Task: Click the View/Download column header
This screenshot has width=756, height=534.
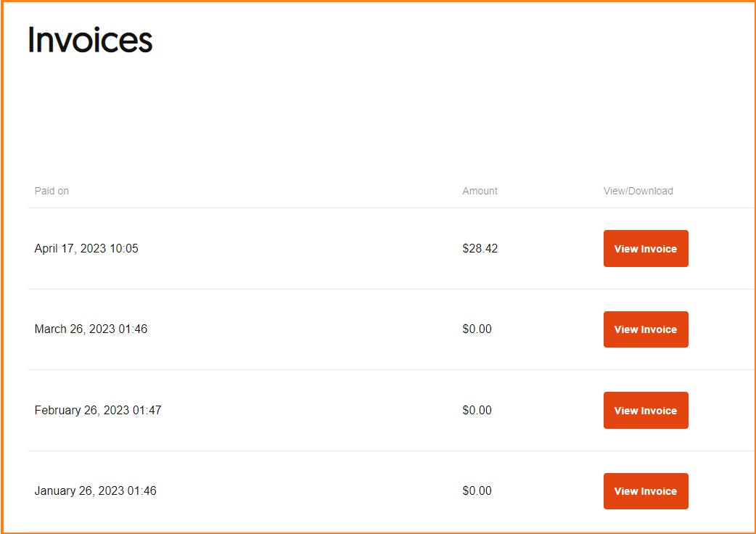Action: point(638,191)
